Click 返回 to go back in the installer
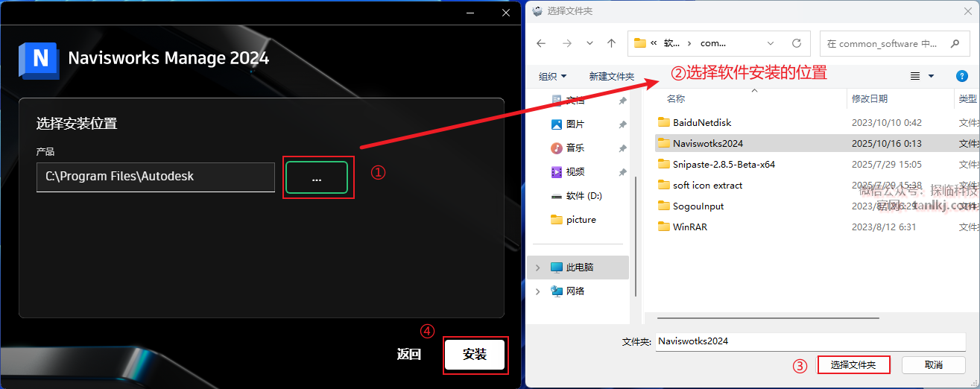Screen dimensions: 980x389 click(x=409, y=355)
